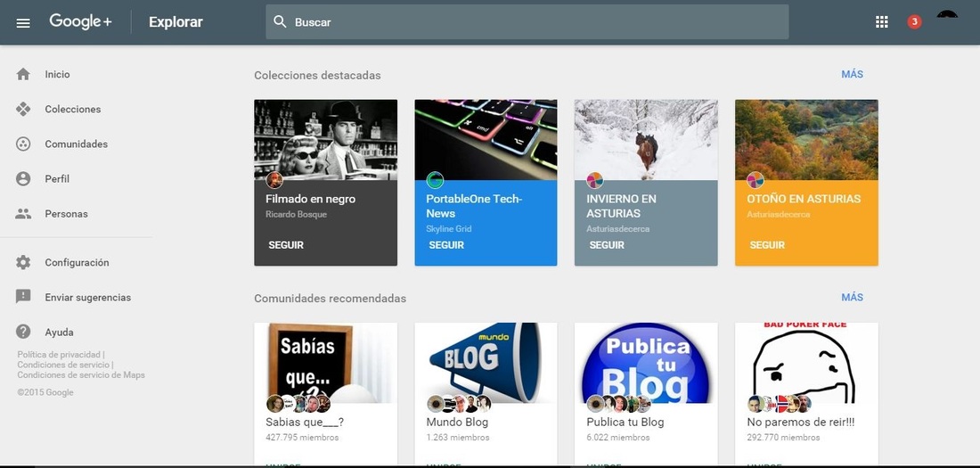Show MÁS recommended communities
The width and height of the screenshot is (980, 468).
[x=852, y=297]
